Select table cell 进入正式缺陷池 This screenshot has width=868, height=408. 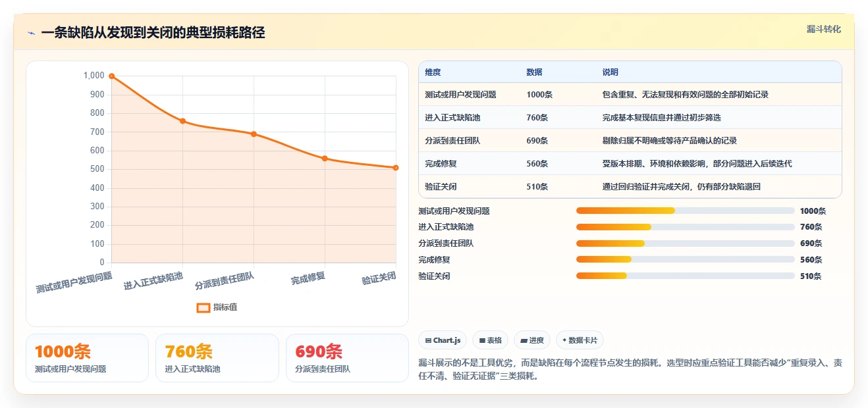pos(454,118)
